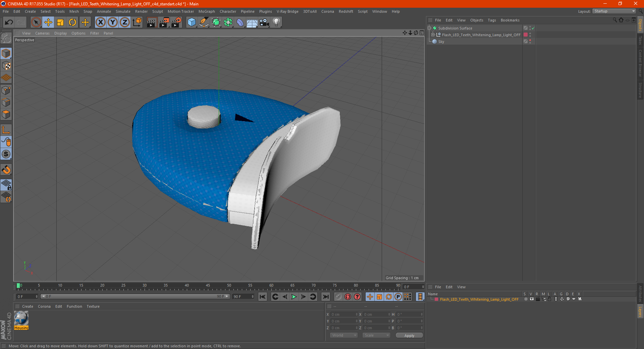The image size is (644, 349).
Task: Select the Scale tool in top toolbar
Action: [60, 22]
